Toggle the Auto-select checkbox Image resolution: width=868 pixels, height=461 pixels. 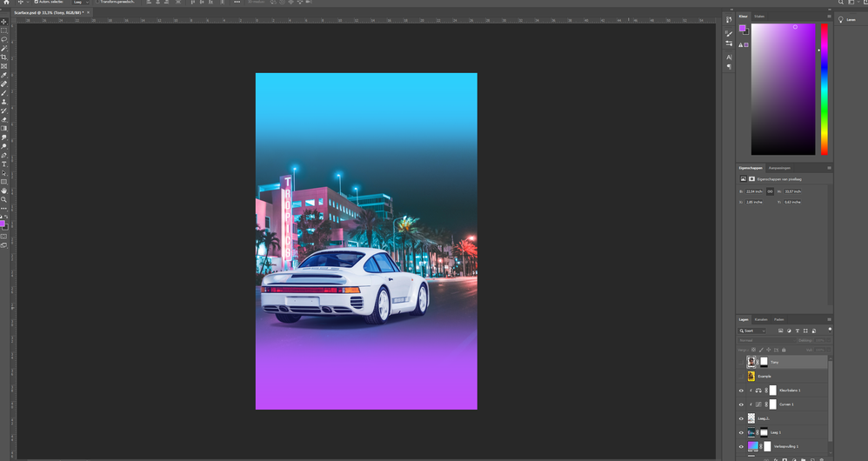click(x=37, y=2)
